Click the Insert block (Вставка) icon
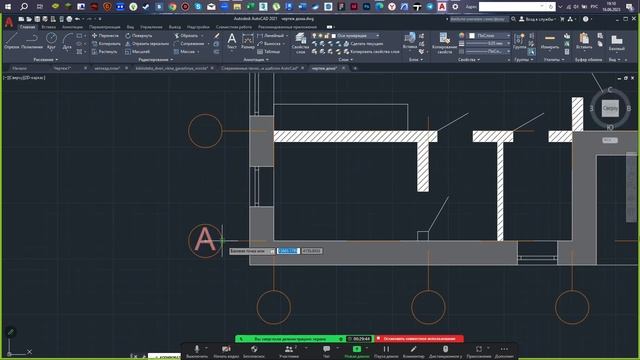The image size is (640, 360). 409,41
